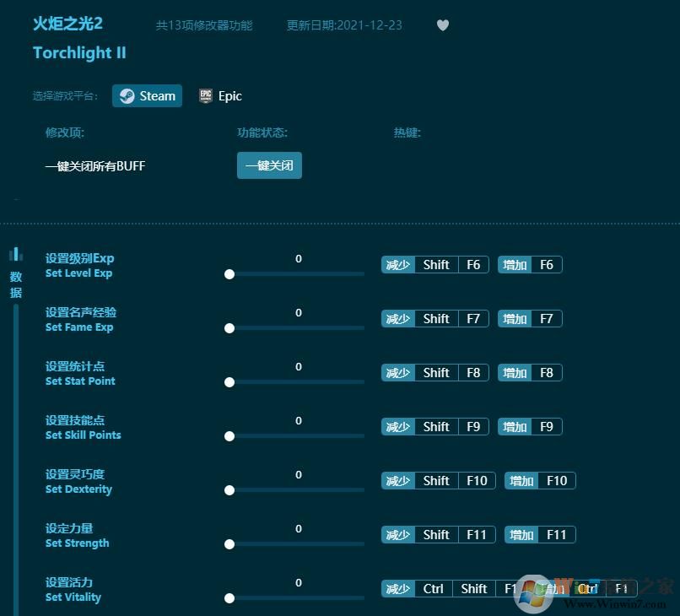Click the Shift key in Vitality decrease hotkey
This screenshot has height=616, width=680.
click(474, 589)
